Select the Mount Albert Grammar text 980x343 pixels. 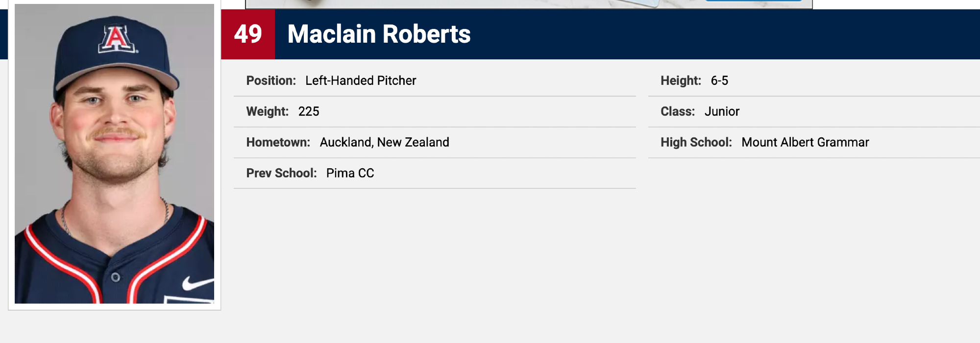coord(805,142)
